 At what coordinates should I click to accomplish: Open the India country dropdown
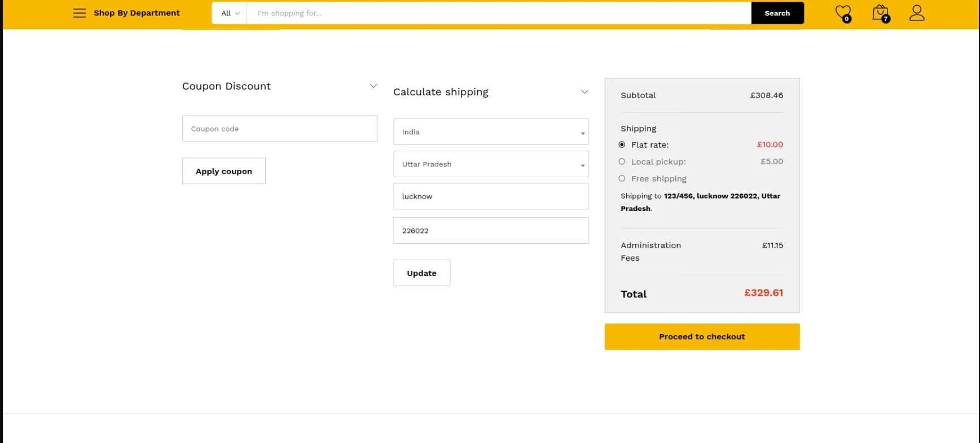tap(490, 132)
